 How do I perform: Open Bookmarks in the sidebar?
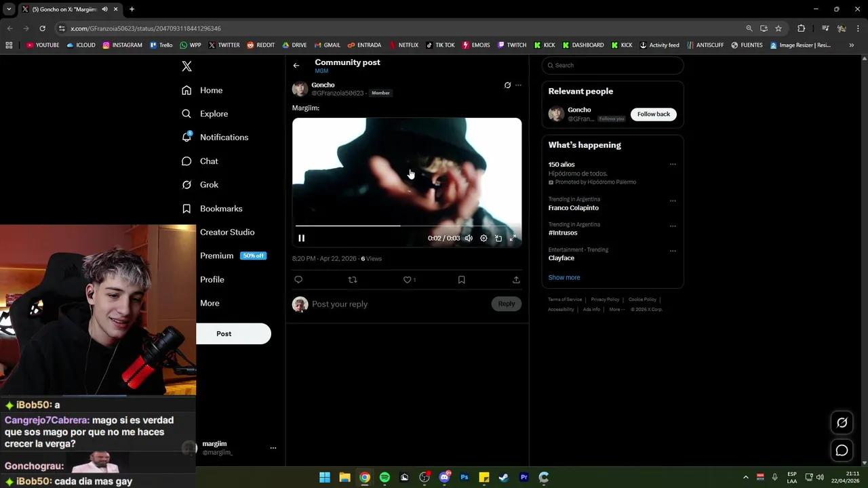tap(212, 209)
